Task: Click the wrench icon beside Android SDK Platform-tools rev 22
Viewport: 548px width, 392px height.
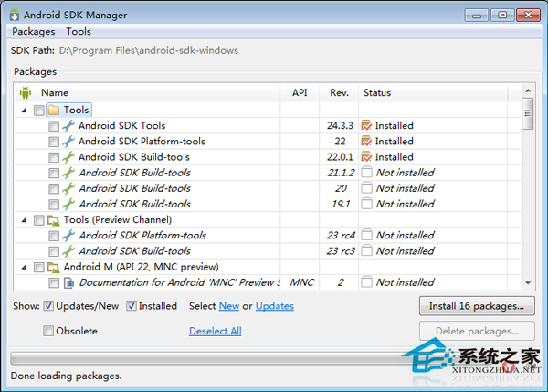Action: tap(68, 142)
